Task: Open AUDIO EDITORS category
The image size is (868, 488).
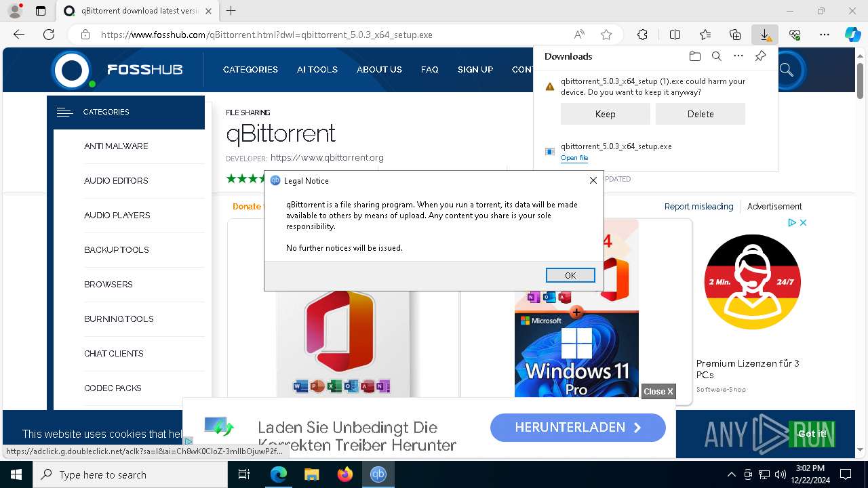Action: tap(116, 181)
